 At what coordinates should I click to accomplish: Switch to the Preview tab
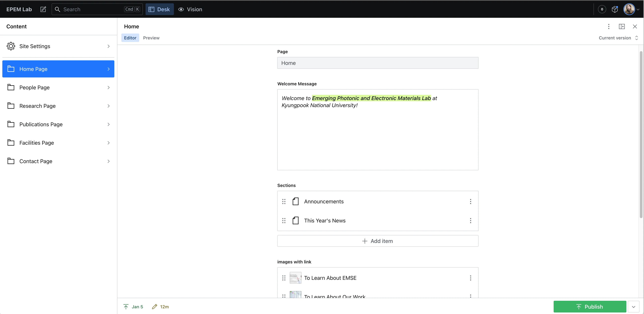click(151, 38)
